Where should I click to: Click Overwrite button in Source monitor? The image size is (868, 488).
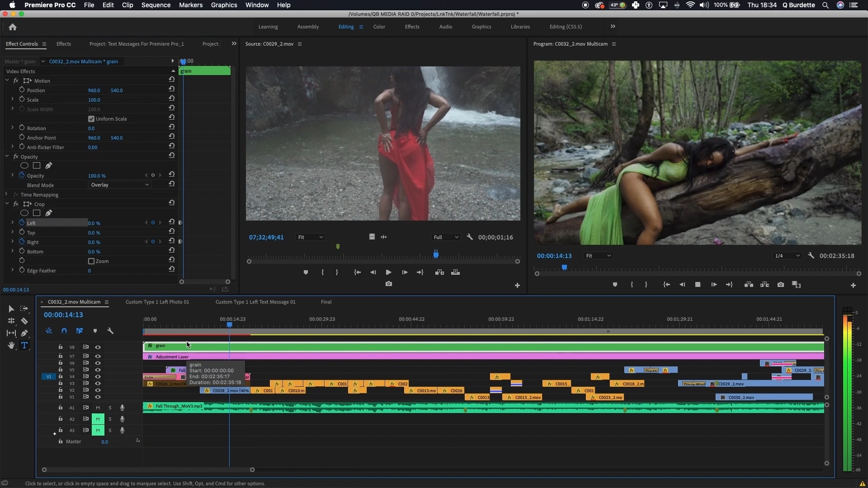pyautogui.click(x=456, y=272)
